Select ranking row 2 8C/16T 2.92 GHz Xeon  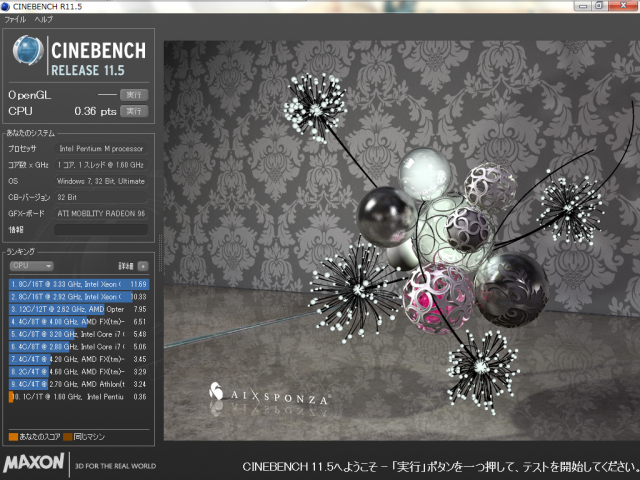(x=79, y=297)
